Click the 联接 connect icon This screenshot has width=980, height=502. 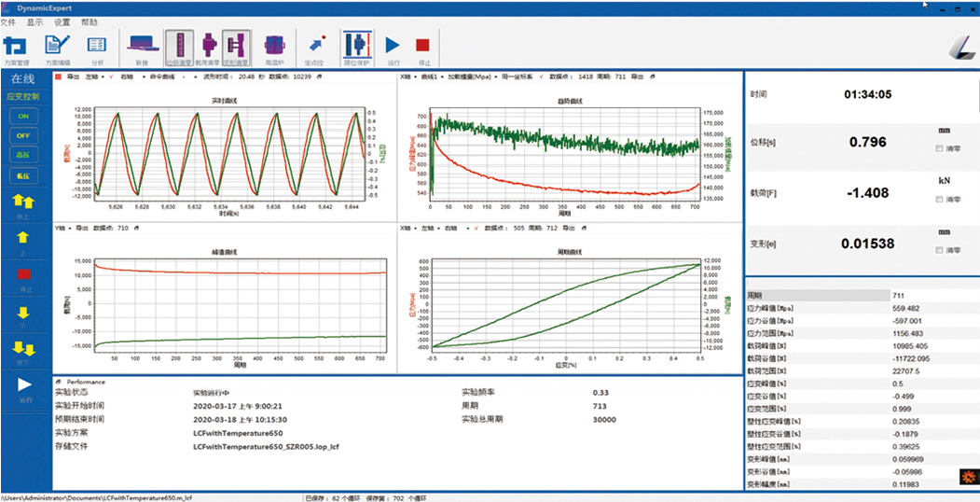[x=143, y=45]
